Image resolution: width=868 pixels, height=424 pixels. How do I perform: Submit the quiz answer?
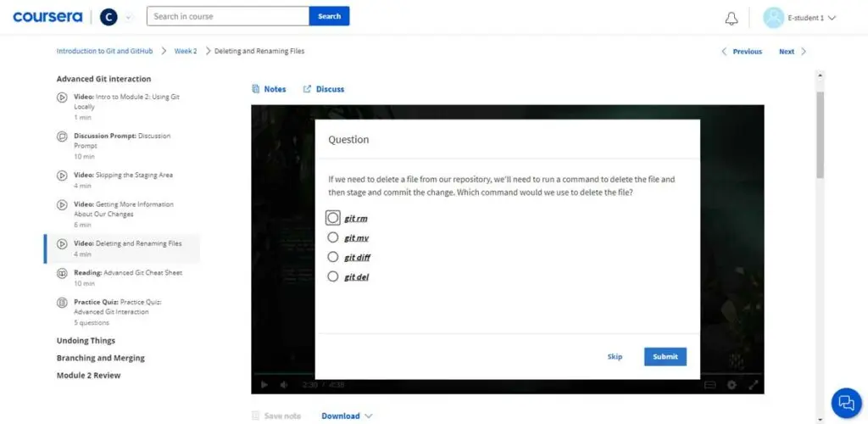coord(665,356)
